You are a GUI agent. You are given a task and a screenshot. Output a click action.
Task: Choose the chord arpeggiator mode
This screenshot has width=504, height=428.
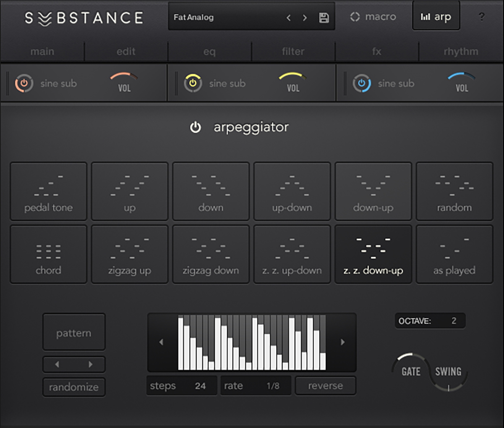[48, 254]
